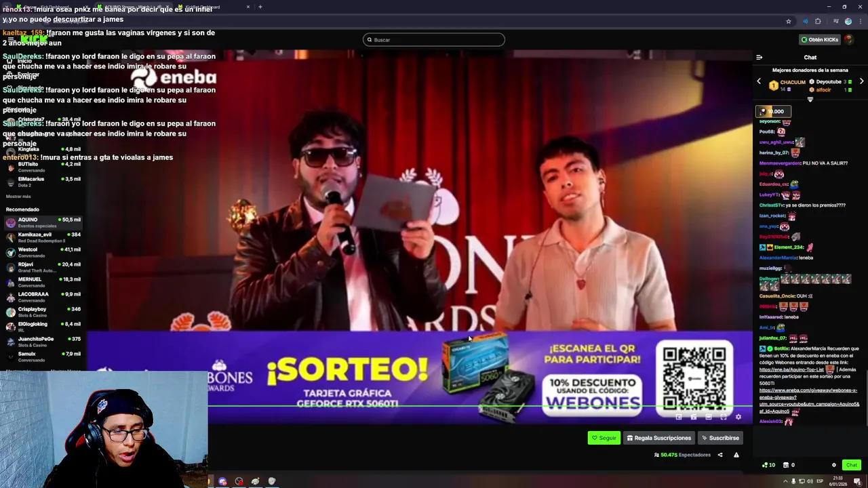Open ElGlogloking recommended channel
The image size is (868, 488).
pos(43,327)
